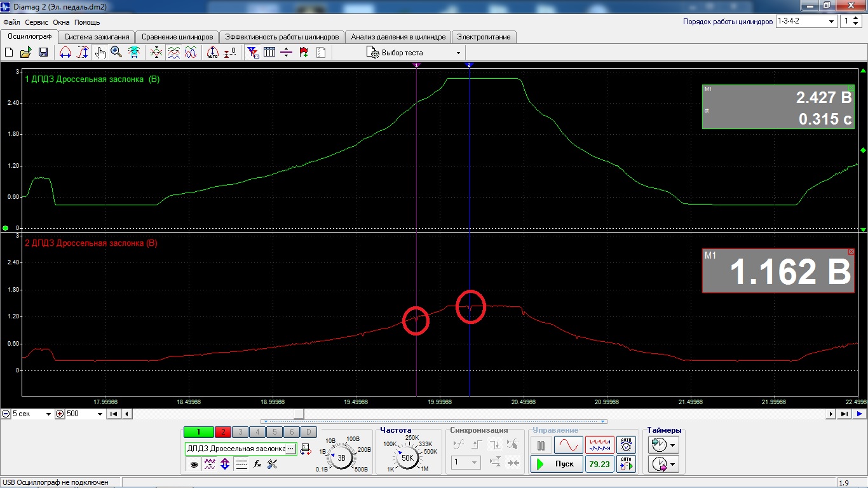Click the zero-level offset icon
This screenshot has width=868, height=488.
[x=230, y=53]
